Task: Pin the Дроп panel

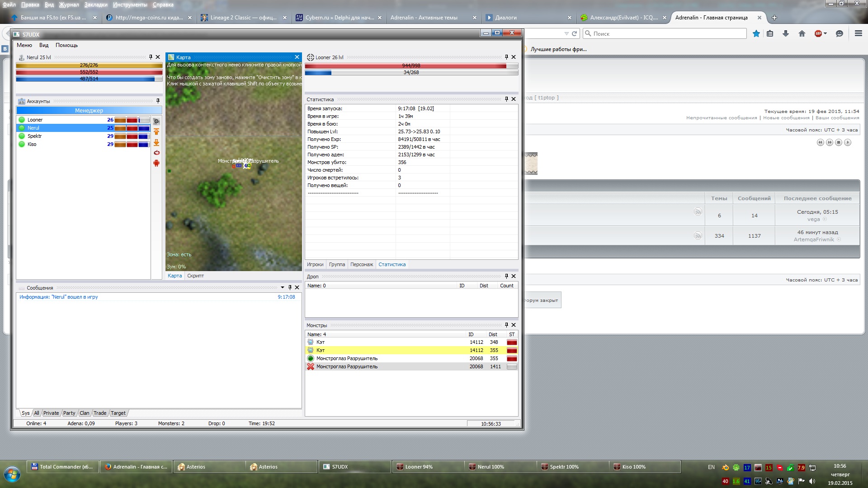Action: (506, 276)
